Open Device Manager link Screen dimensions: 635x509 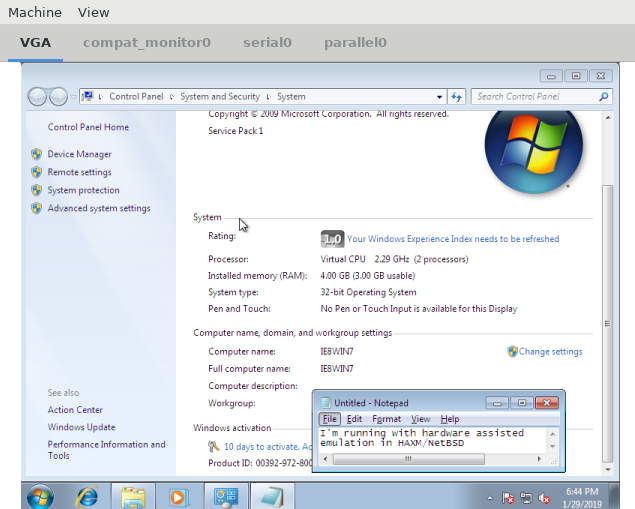point(79,154)
